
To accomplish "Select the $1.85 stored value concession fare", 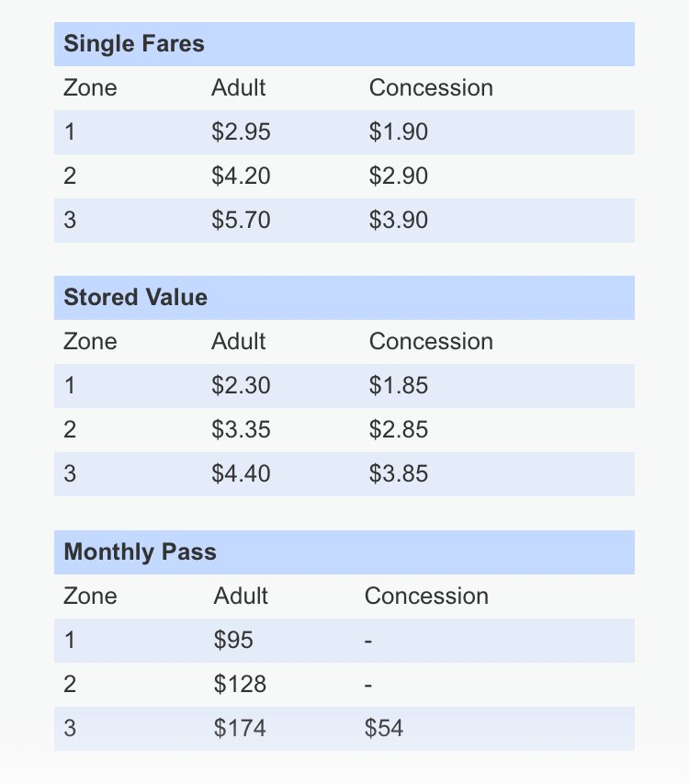I will [x=399, y=386].
